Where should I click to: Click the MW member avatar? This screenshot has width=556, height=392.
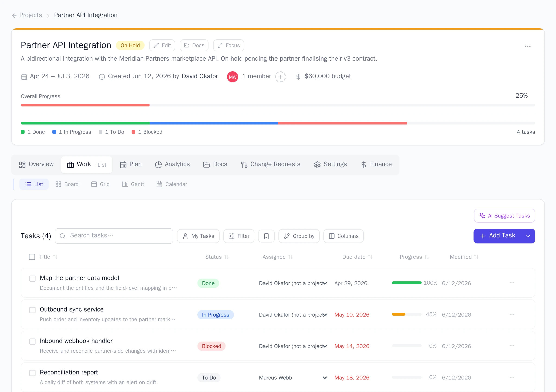[232, 77]
